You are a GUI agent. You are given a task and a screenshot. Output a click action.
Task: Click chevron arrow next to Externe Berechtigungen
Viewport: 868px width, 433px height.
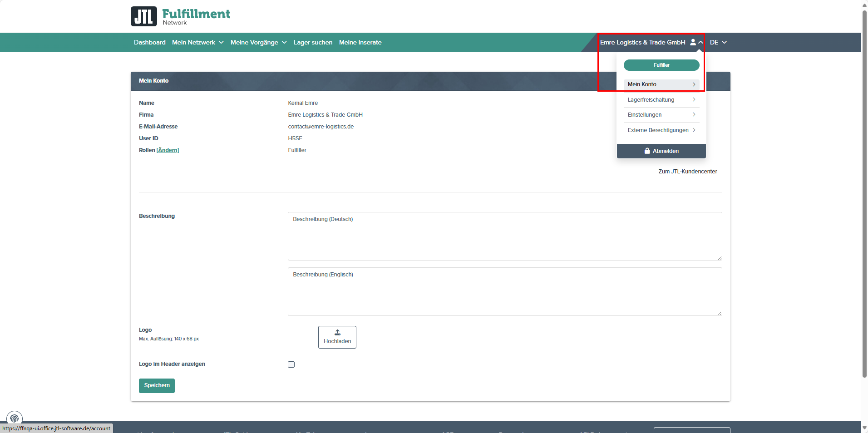(694, 130)
